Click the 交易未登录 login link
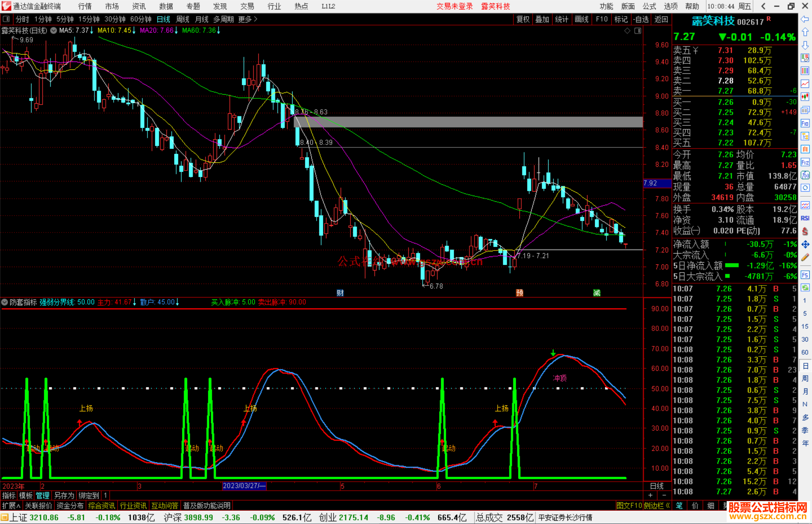Screen dimensions: 812x524 [x=454, y=6]
